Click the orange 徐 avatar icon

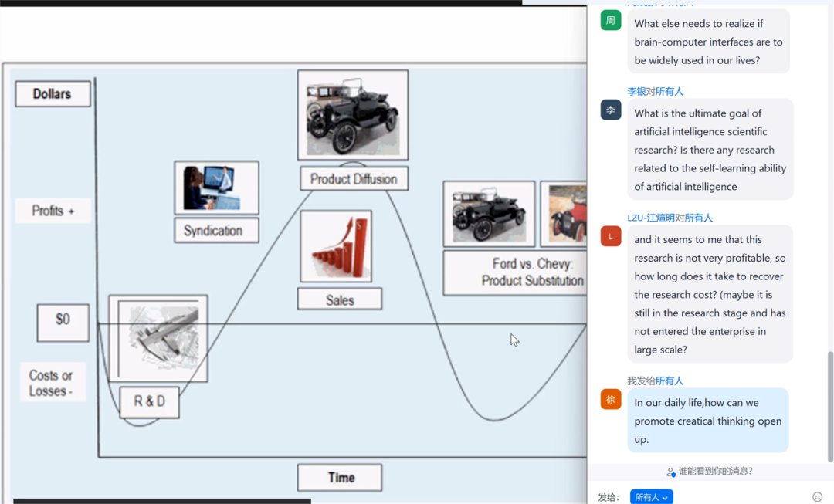click(x=611, y=399)
